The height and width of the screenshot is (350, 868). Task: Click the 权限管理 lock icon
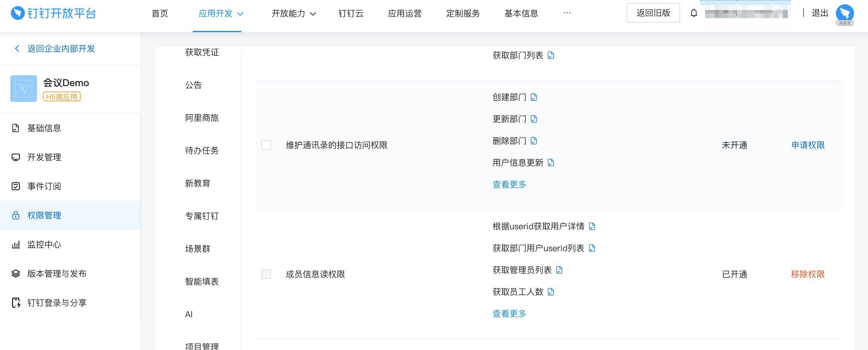point(15,215)
